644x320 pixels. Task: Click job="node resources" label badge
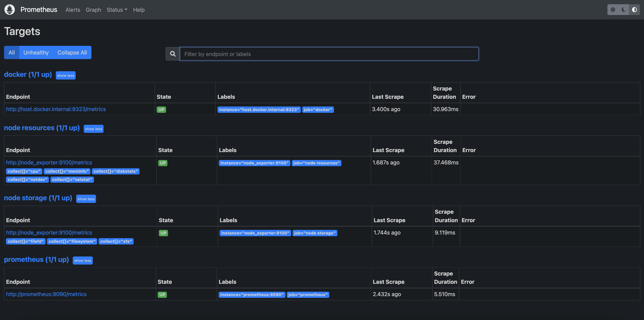click(x=316, y=163)
